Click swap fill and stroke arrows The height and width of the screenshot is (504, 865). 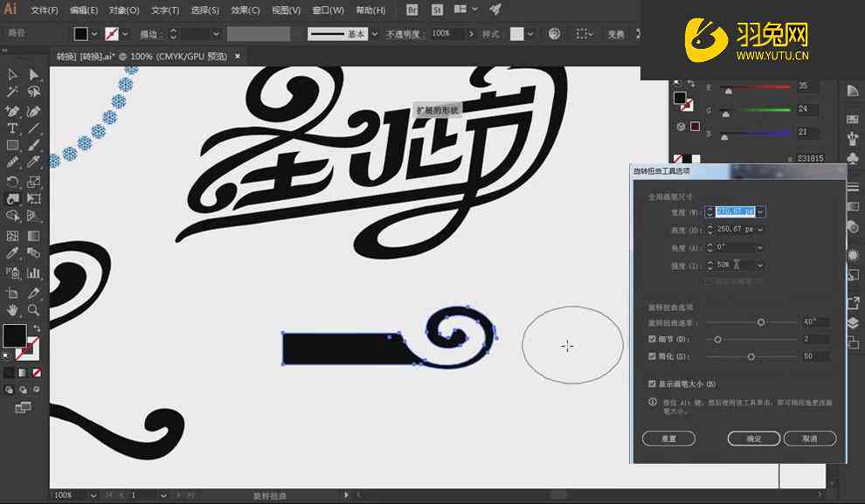pyautogui.click(x=37, y=328)
